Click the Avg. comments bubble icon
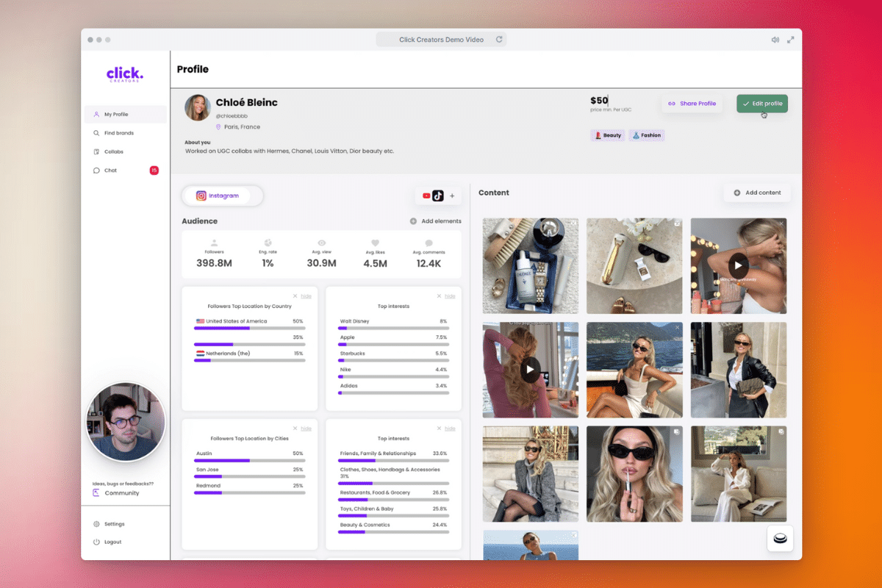882x588 pixels. tap(429, 243)
